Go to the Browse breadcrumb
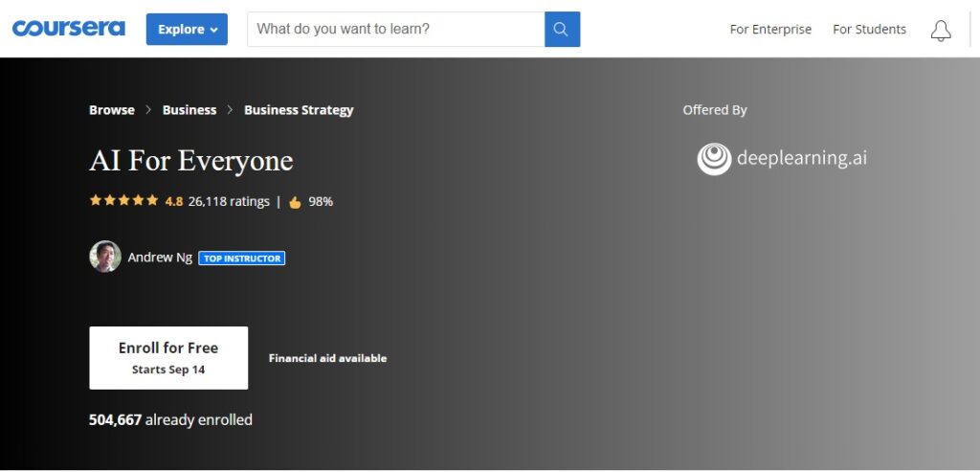This screenshot has width=980, height=472. [x=112, y=110]
